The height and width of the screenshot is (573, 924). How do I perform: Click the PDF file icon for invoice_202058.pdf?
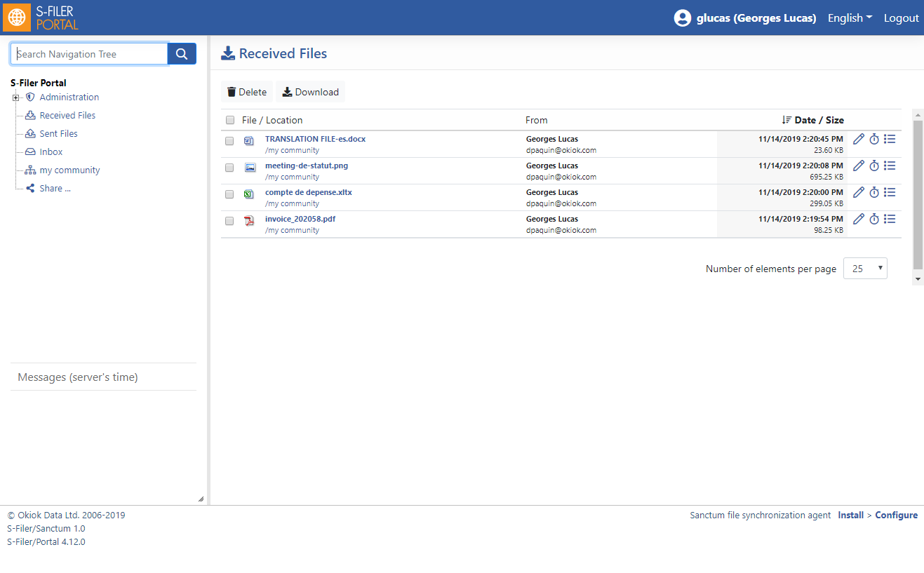click(249, 220)
